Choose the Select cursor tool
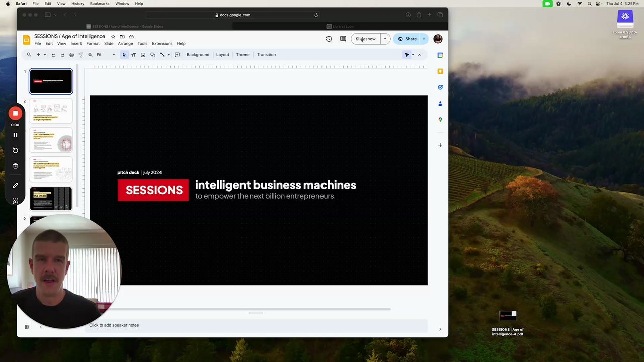Image resolution: width=644 pixels, height=362 pixels. [x=124, y=55]
